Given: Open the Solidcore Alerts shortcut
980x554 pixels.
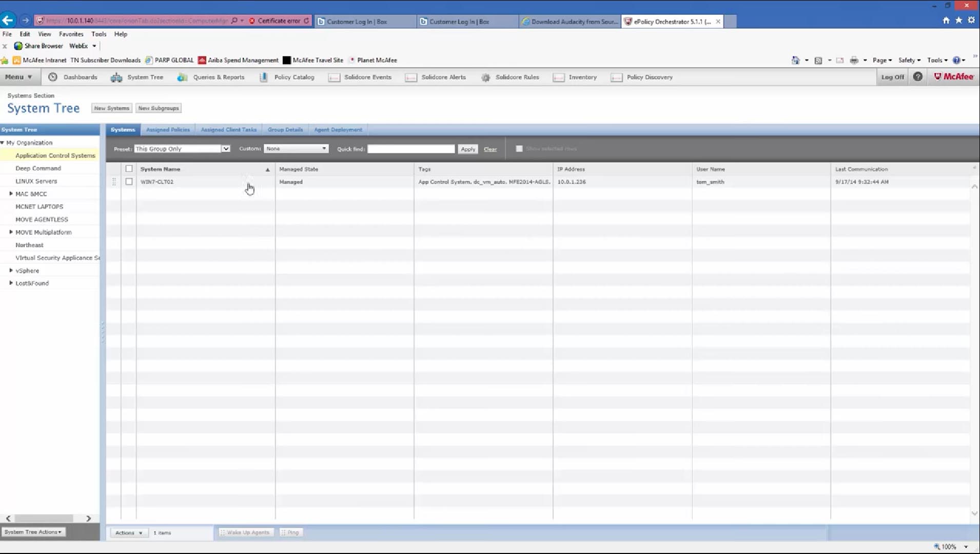Looking at the screenshot, I should tap(436, 77).
